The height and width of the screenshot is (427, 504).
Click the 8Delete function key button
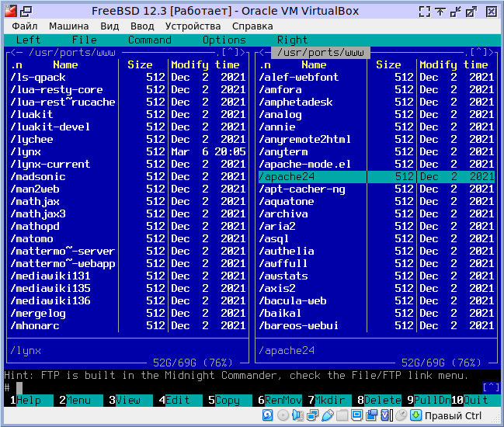point(379,401)
